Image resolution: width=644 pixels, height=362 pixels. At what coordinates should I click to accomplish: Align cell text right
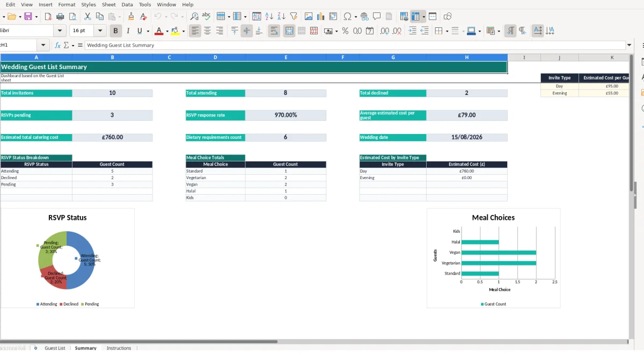click(x=219, y=31)
